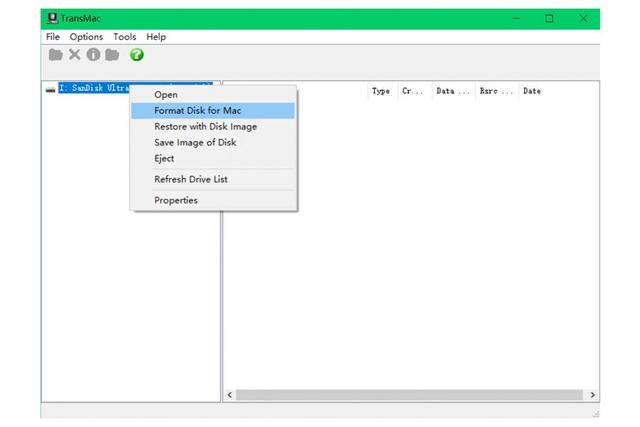
Task: Open the File menu
Action: [53, 37]
